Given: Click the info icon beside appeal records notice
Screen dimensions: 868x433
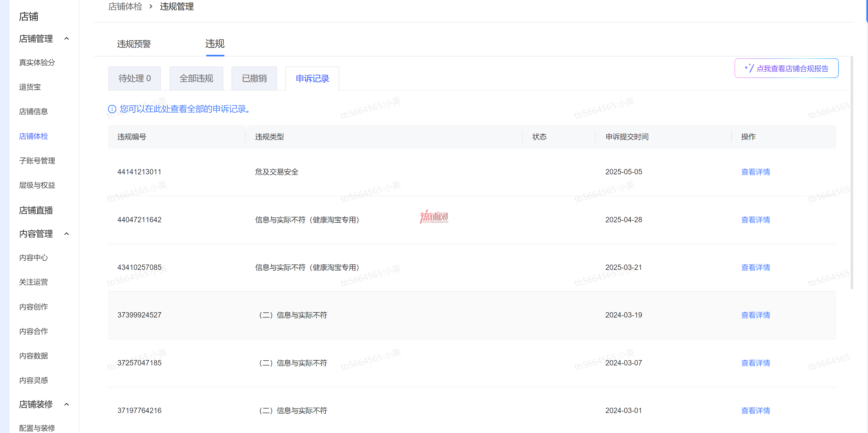Looking at the screenshot, I should [x=112, y=109].
